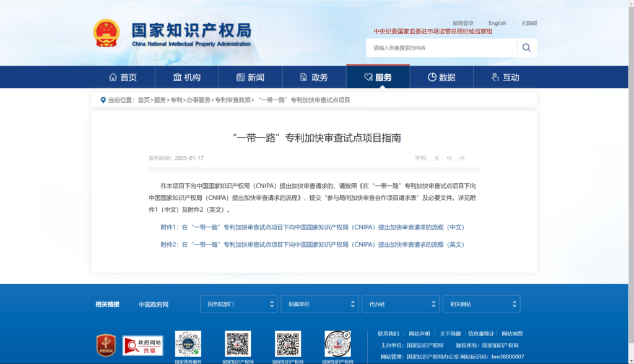The image size is (634, 364).
Task: Click the third QR code labeled 国家知识产权局
Action: click(288, 344)
